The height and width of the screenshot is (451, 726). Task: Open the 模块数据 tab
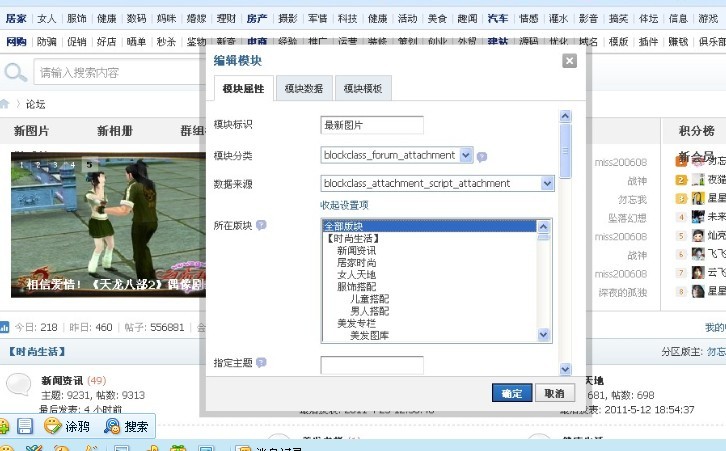(304, 88)
